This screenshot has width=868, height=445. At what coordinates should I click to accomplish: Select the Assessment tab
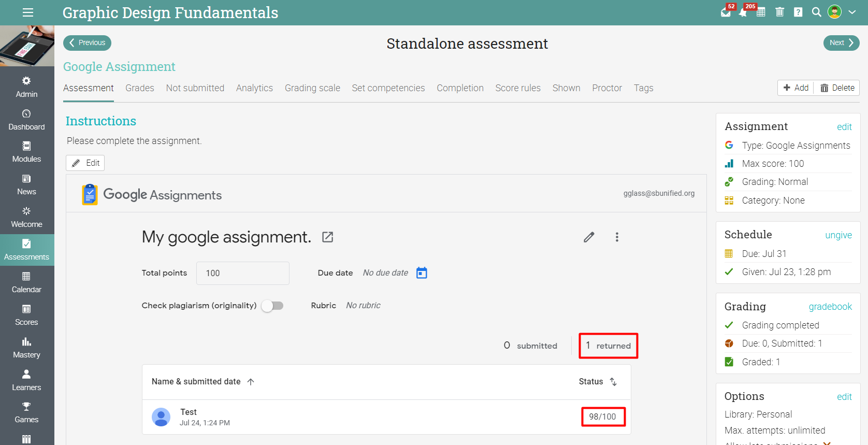point(89,88)
